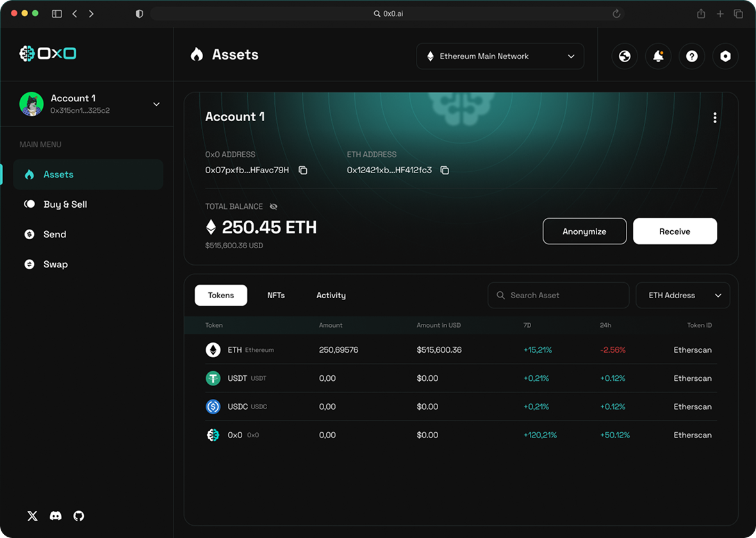Open the Assets section via the flame icon
The height and width of the screenshot is (538, 756).
pyautogui.click(x=29, y=174)
